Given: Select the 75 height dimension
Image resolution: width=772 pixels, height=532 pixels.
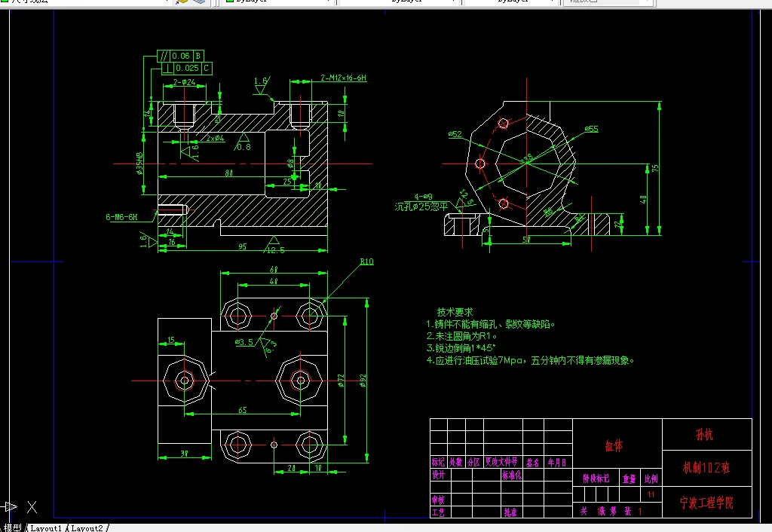Looking at the screenshot, I should point(655,168).
